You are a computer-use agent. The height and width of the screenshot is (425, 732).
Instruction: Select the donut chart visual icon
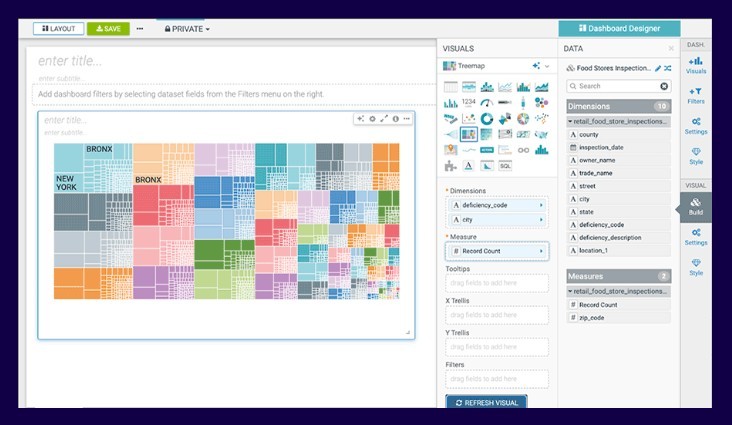[x=487, y=119]
